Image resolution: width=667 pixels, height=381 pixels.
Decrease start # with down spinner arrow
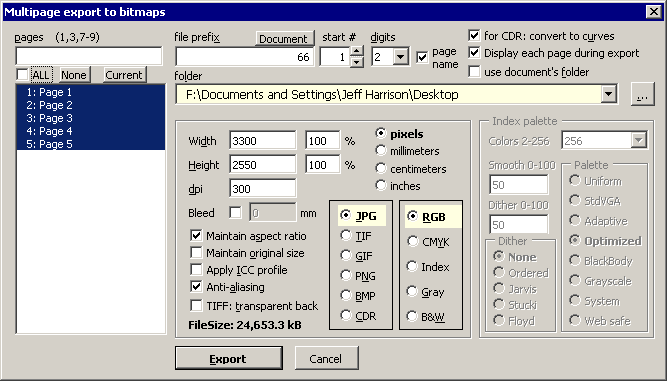click(357, 62)
